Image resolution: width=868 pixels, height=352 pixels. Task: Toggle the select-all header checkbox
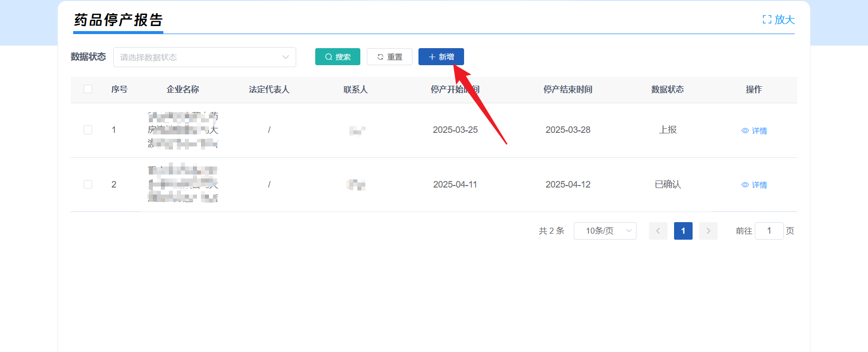click(x=88, y=89)
